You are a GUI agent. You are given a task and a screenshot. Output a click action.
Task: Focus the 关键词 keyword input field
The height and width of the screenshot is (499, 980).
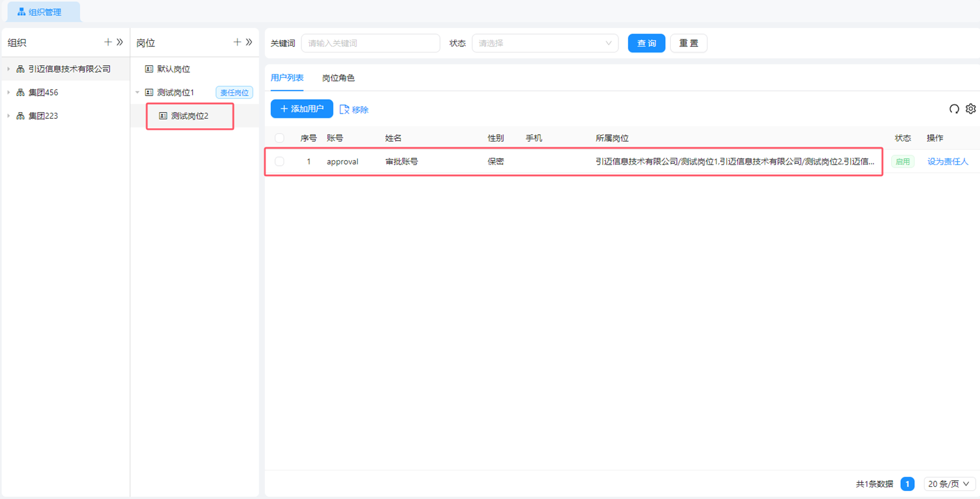[x=370, y=43]
